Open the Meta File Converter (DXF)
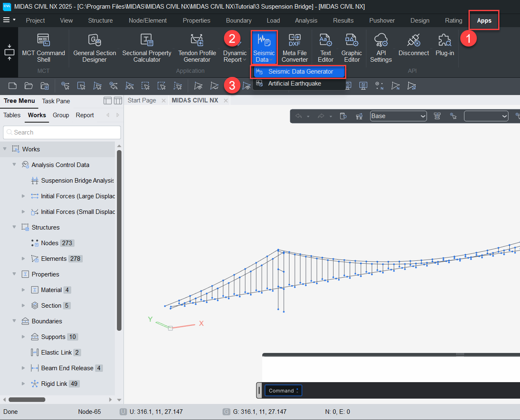 click(295, 48)
